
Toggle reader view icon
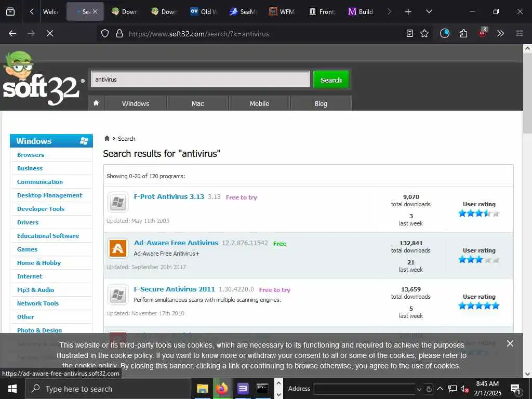[x=410, y=33]
